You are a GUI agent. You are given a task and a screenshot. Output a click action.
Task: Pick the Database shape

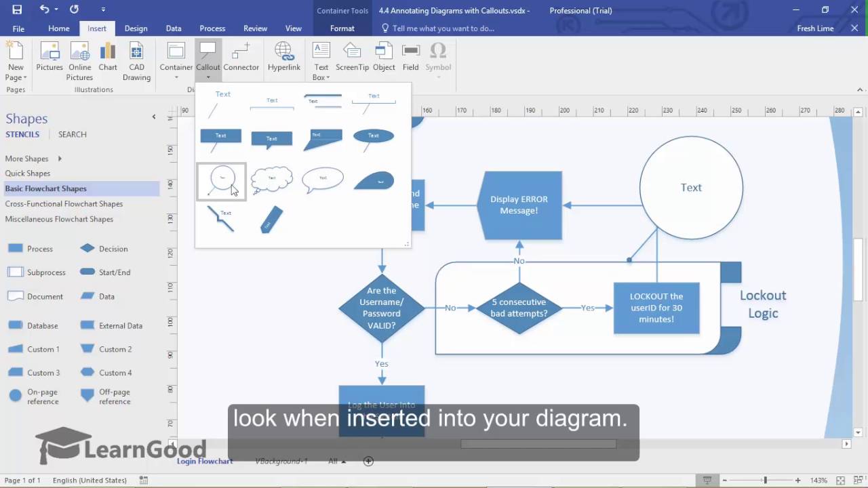(33, 325)
